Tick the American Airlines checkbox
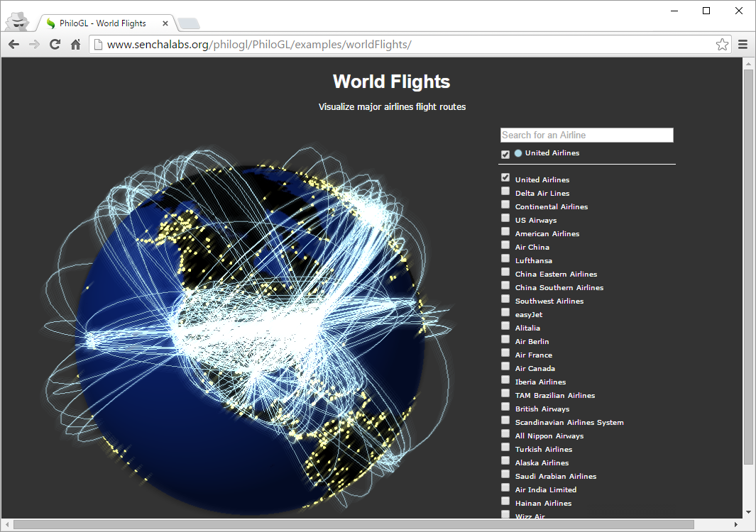756x532 pixels. [x=505, y=232]
